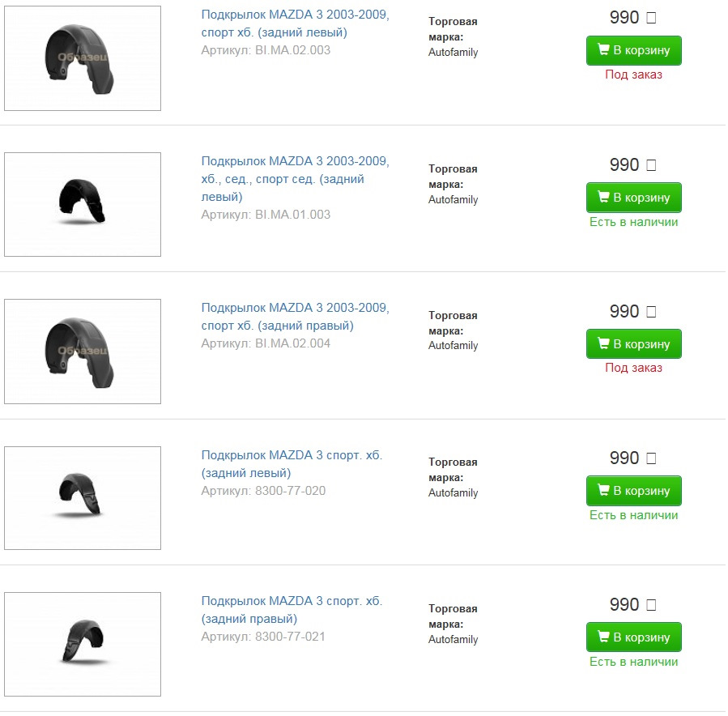Open the 'хб., сед., спорт сед. (задний левый)' product link
This screenshot has height=716, width=728.
295,179
